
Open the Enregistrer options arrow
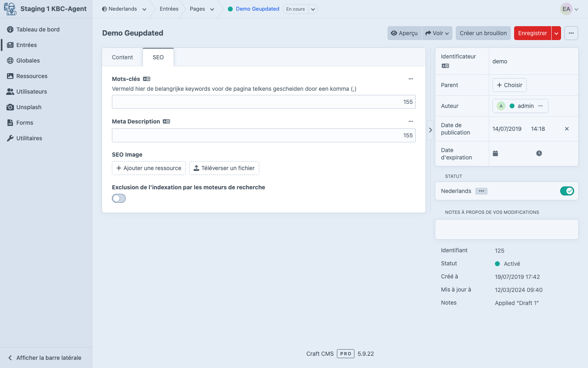556,33
